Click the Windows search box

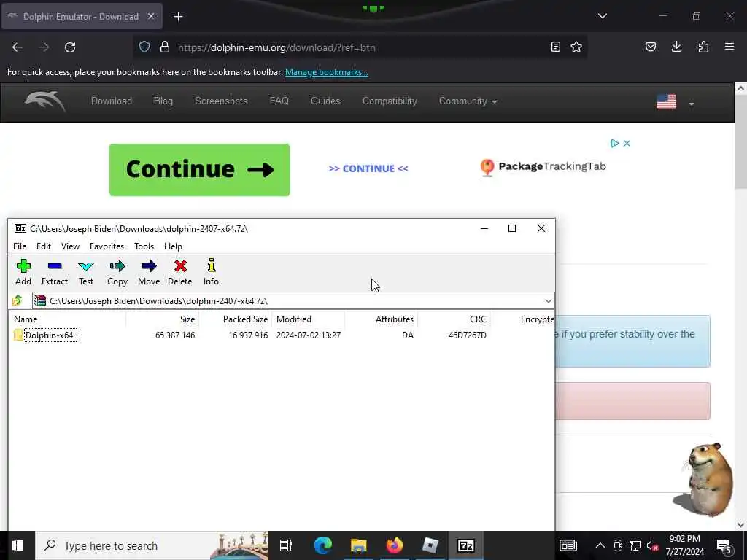[x=152, y=545]
